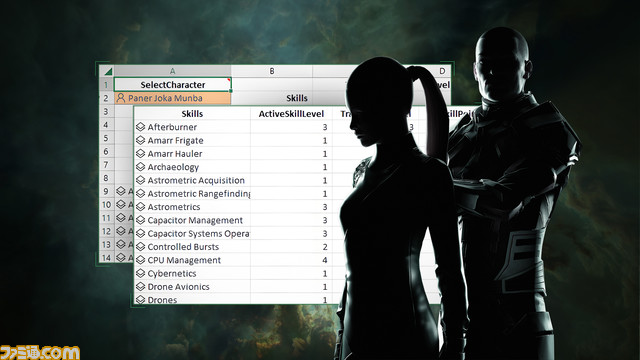This screenshot has width=640, height=360.
Task: Select row 11 header
Action: coord(107,218)
